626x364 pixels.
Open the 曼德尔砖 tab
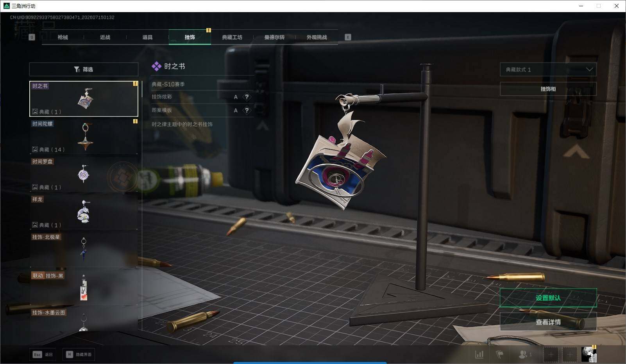point(274,37)
